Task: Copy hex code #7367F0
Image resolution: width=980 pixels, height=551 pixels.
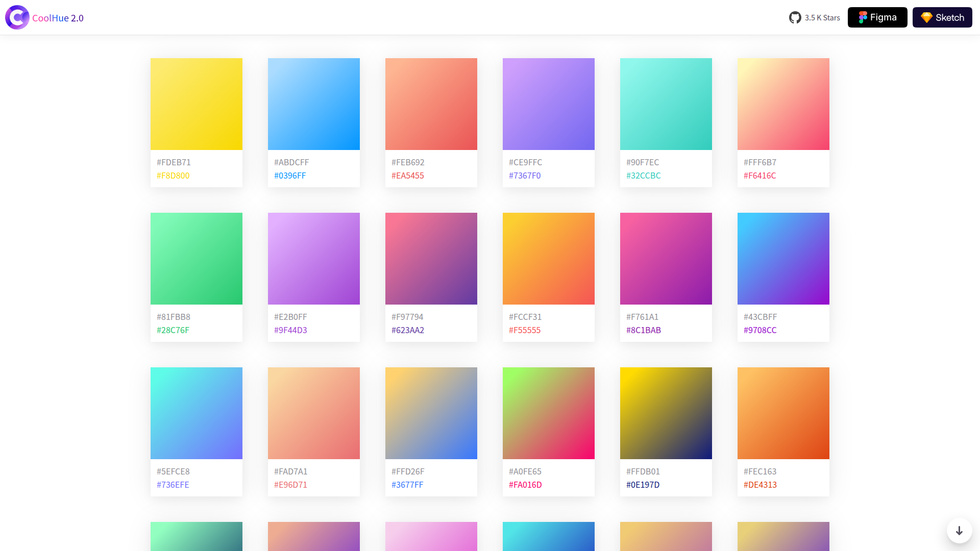Action: point(525,176)
